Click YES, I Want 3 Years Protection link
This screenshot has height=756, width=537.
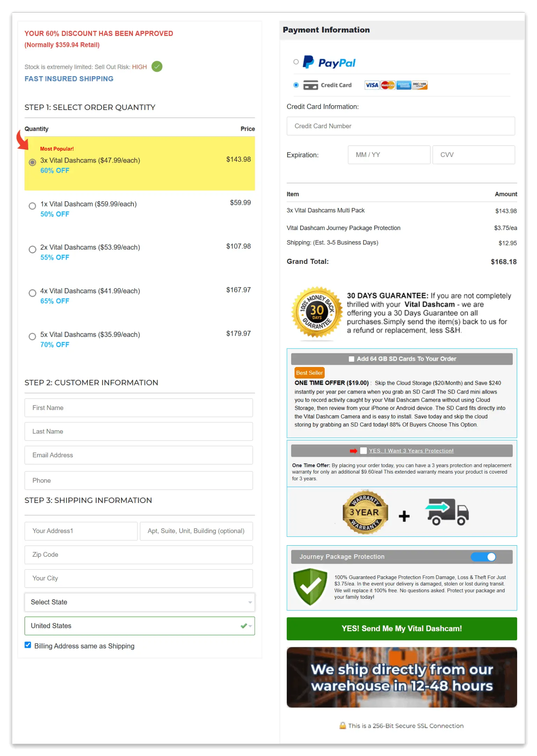click(x=411, y=451)
